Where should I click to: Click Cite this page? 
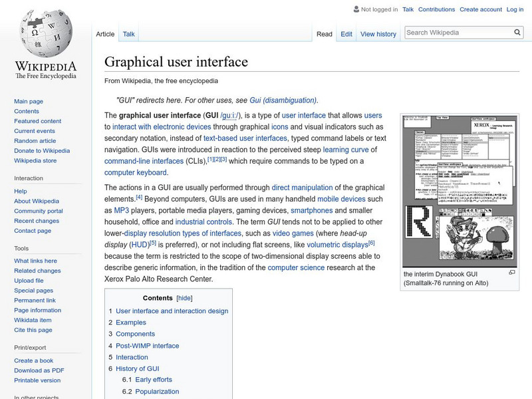(33, 329)
